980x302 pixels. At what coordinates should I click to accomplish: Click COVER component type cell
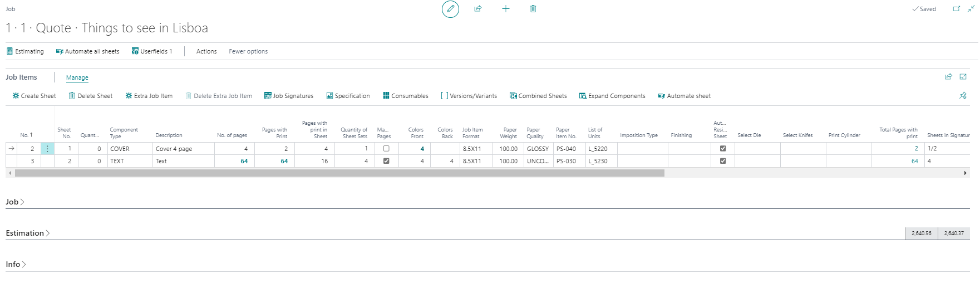pyautogui.click(x=130, y=149)
